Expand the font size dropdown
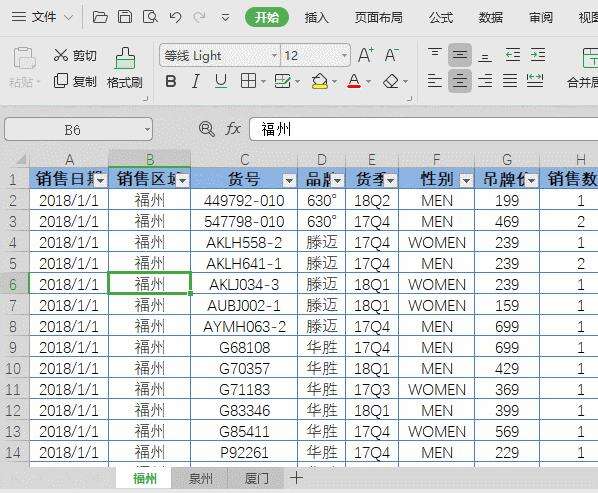Viewport: 598px width, 493px height. tap(344, 56)
